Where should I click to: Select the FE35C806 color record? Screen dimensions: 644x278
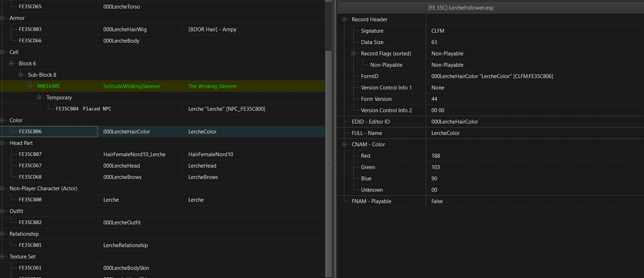pos(30,132)
